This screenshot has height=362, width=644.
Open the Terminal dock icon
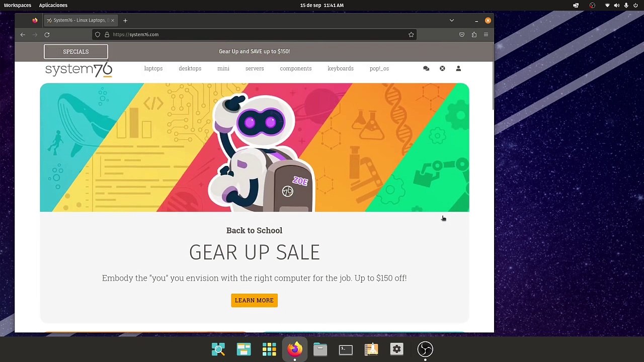[x=346, y=349]
